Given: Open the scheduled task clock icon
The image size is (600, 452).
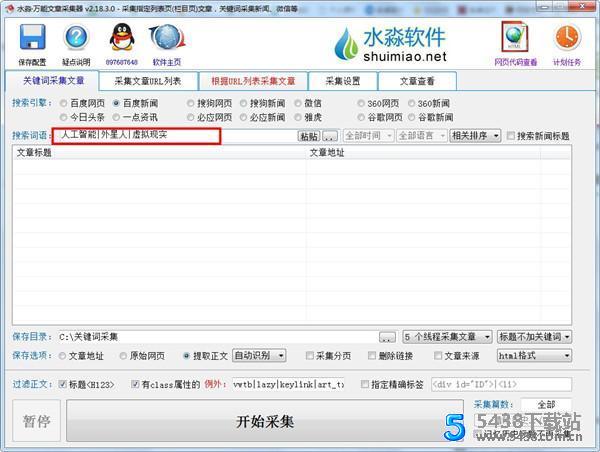Looking at the screenshot, I should [567, 38].
